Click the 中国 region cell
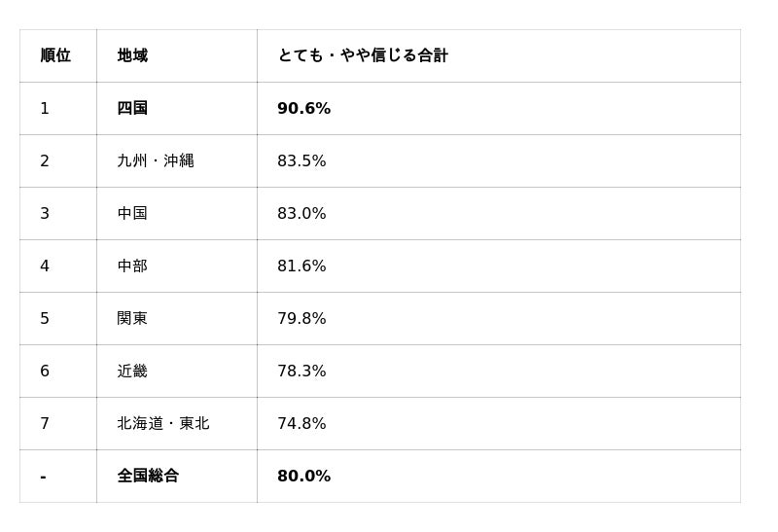This screenshot has height=532, width=778. (132, 213)
